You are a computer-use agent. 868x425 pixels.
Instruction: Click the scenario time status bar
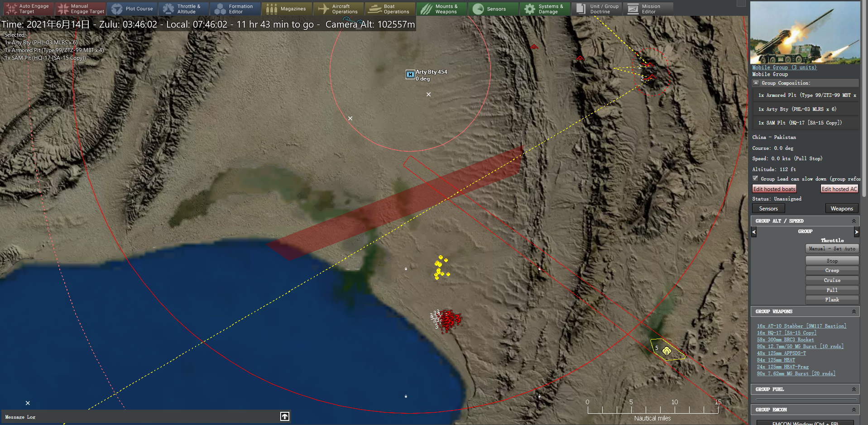(x=208, y=24)
